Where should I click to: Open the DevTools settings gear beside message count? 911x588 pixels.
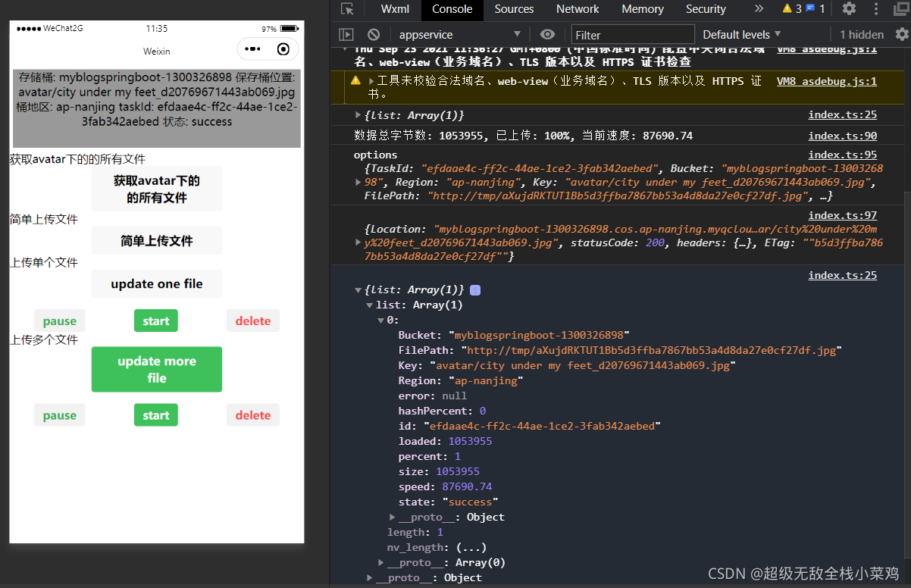tap(849, 9)
